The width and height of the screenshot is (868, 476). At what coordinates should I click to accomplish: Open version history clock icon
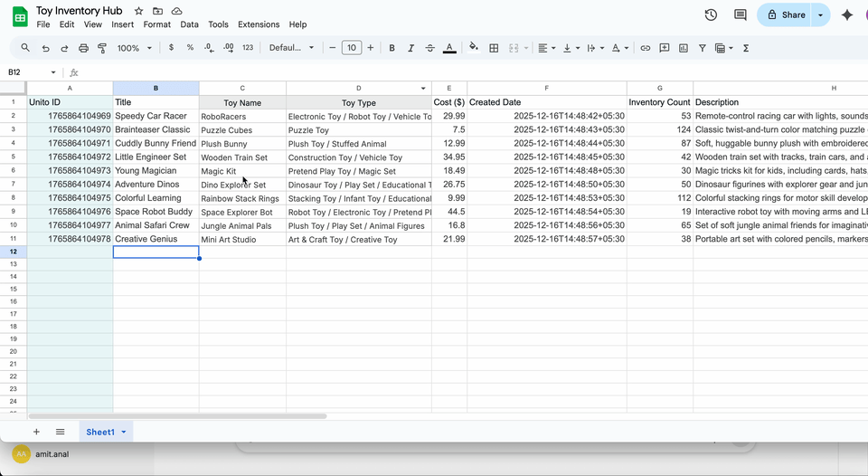pyautogui.click(x=711, y=14)
